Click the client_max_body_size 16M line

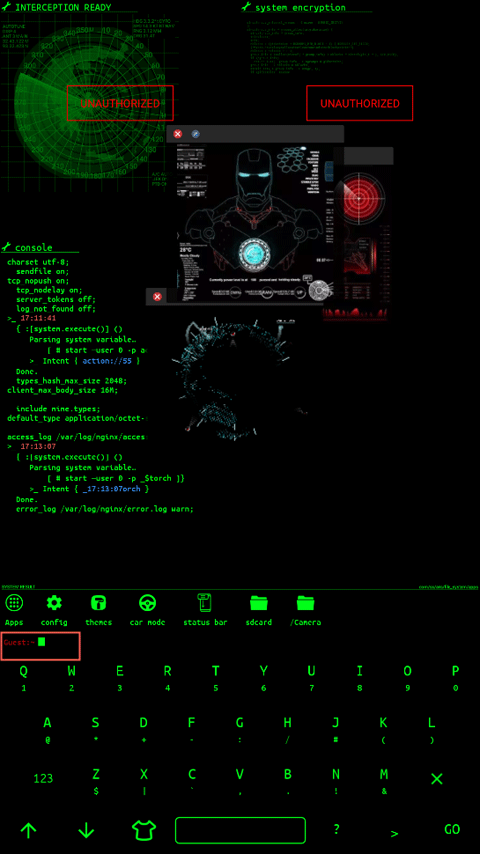pyautogui.click(x=63, y=390)
